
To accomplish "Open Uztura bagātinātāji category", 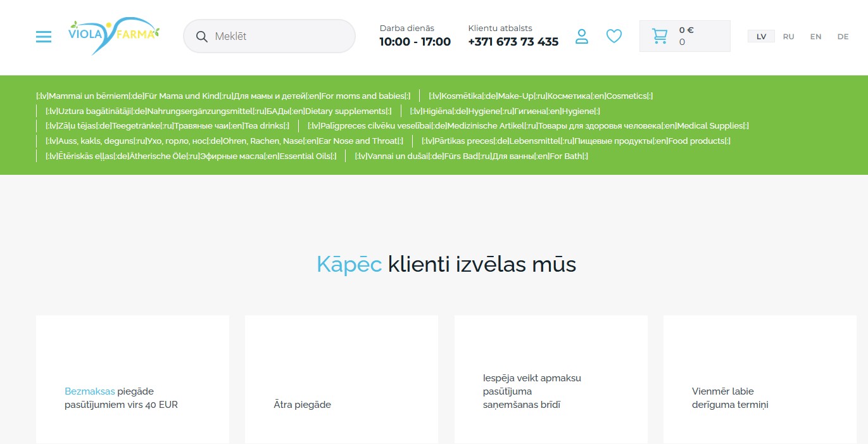I will (x=218, y=111).
